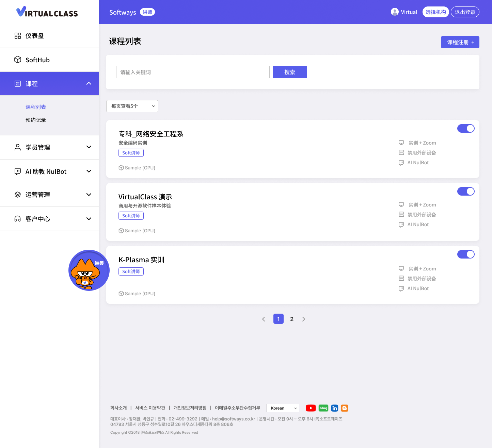
Task: Open the 每页查看5个 page size dropdown
Action: pos(132,106)
